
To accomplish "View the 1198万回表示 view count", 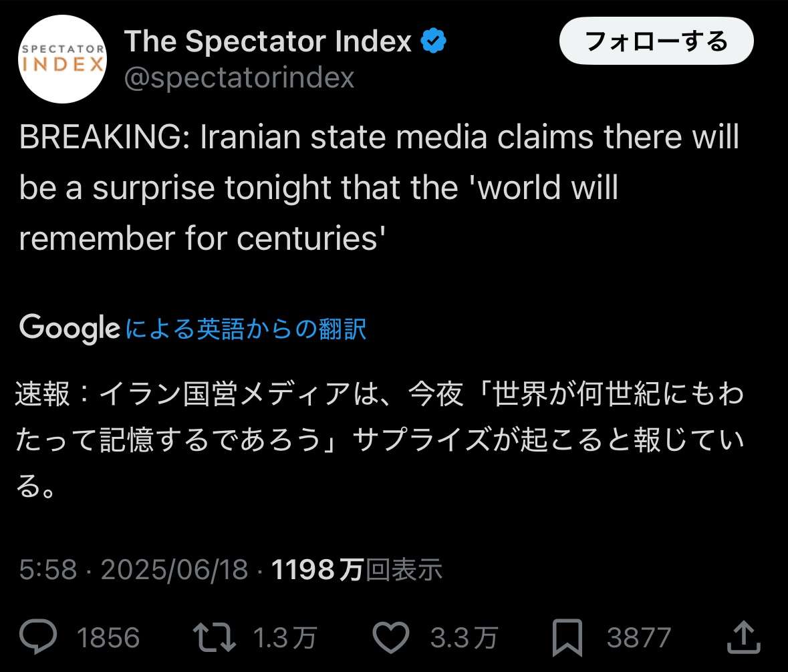I will pos(357,570).
